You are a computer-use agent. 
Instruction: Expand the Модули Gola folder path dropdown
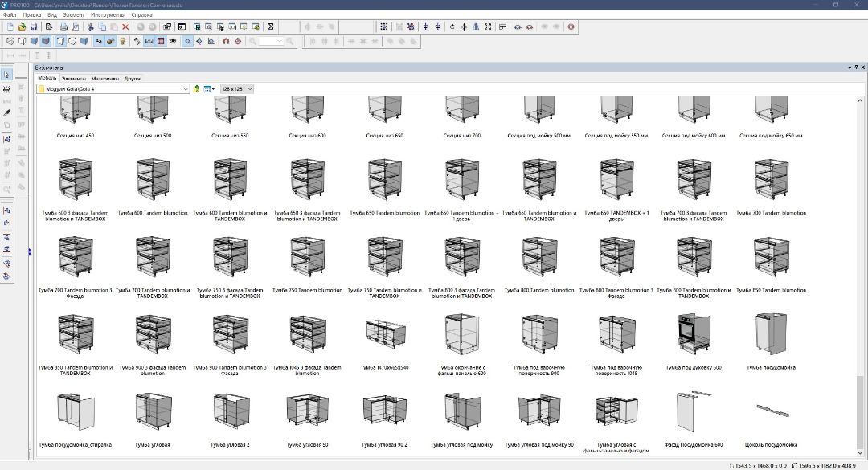(x=186, y=88)
